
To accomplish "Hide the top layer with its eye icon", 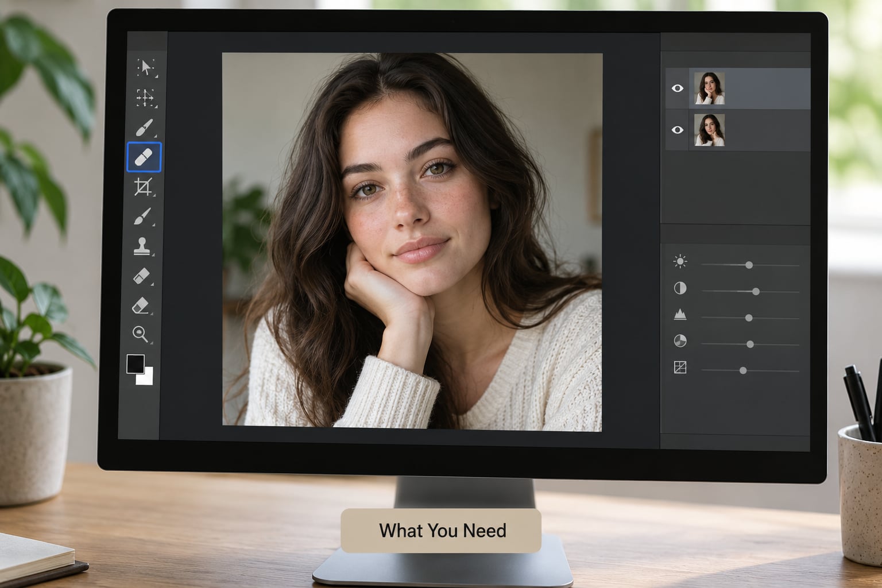I will tap(678, 88).
